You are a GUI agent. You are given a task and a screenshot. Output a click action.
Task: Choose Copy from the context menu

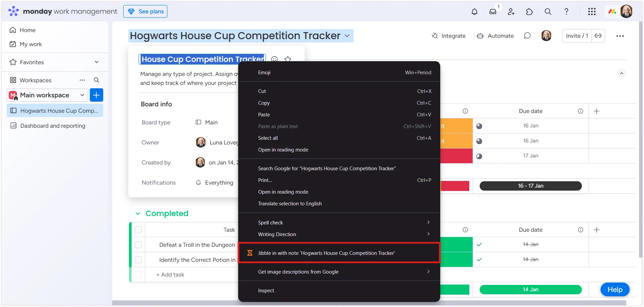click(x=339, y=103)
